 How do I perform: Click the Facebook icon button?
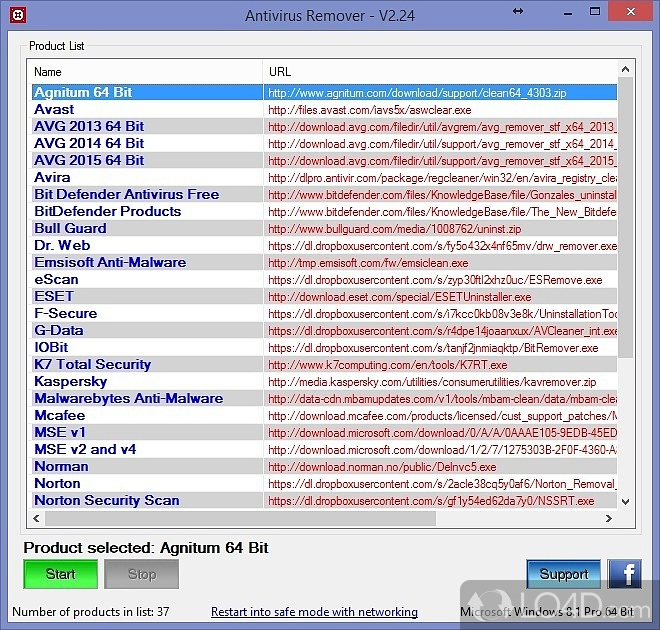pos(625,573)
